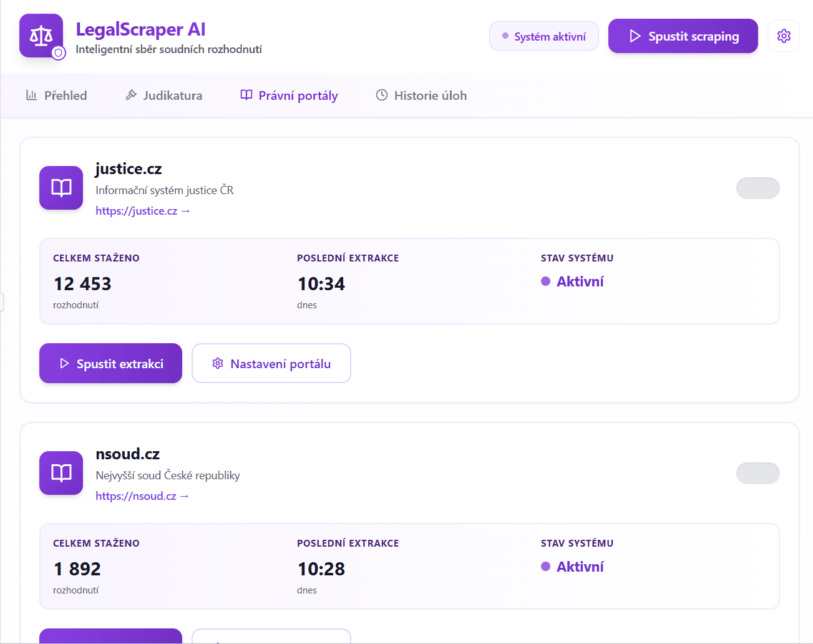Click the nsoud.cz book icon
Screen dimensions: 813x644
(61, 473)
